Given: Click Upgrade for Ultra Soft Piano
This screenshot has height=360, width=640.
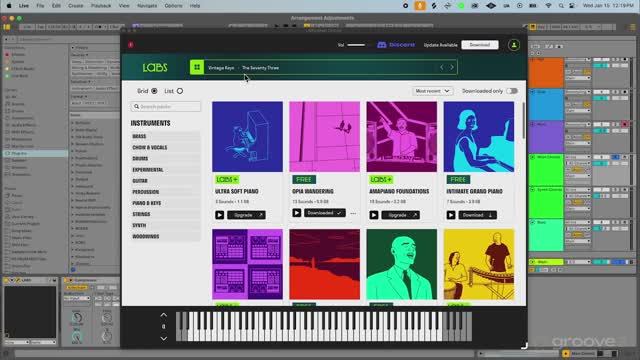Looking at the screenshot, I should click(247, 215).
